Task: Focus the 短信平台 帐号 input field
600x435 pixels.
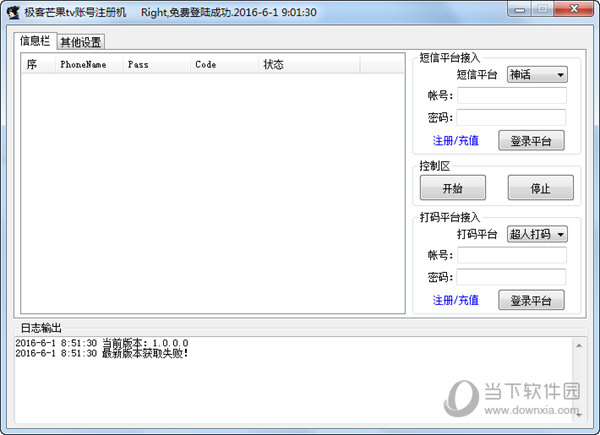Action: coord(512,96)
